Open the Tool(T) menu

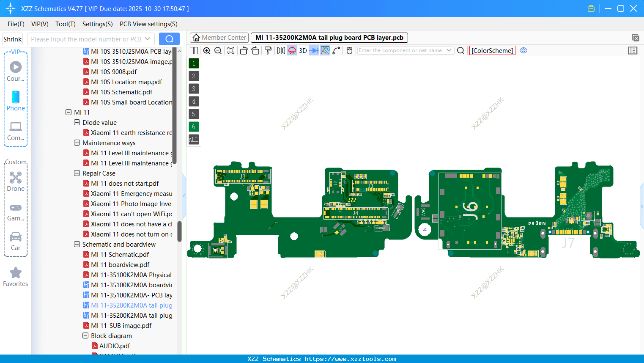(65, 24)
